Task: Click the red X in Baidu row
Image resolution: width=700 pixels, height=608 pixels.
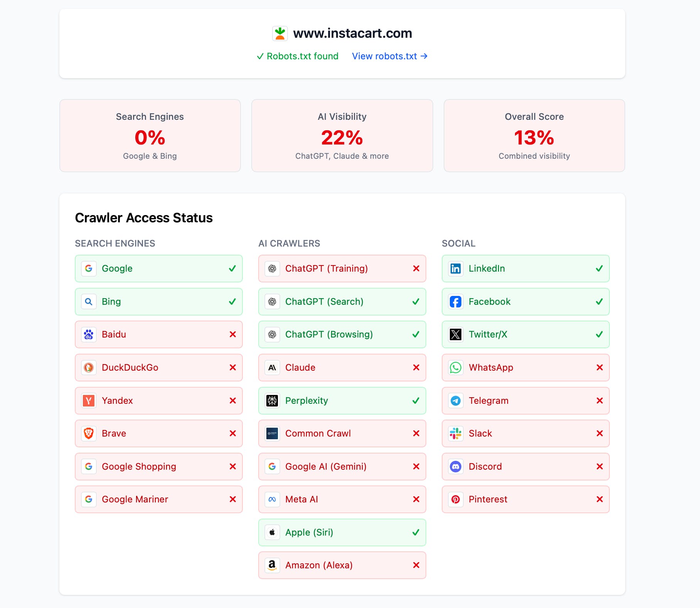Action: pyautogui.click(x=233, y=334)
